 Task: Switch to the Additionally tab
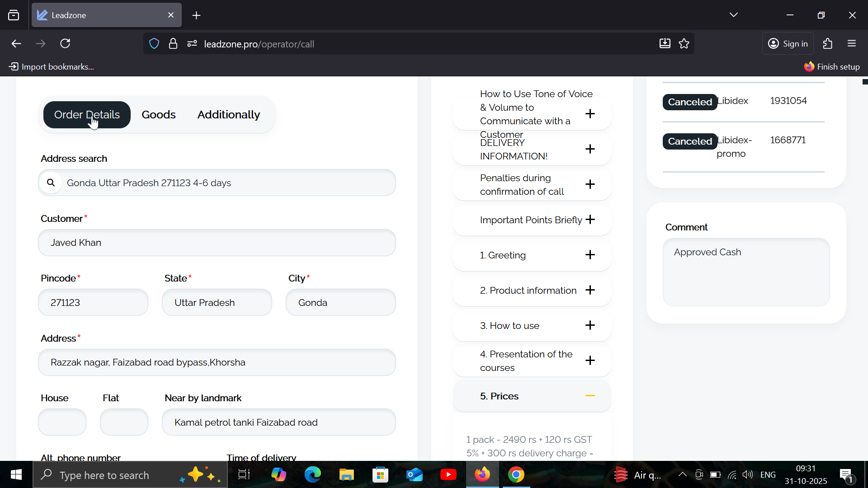coord(228,115)
